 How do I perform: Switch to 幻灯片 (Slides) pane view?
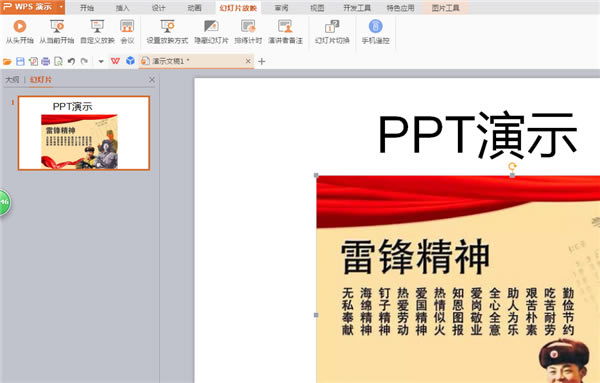[41, 80]
